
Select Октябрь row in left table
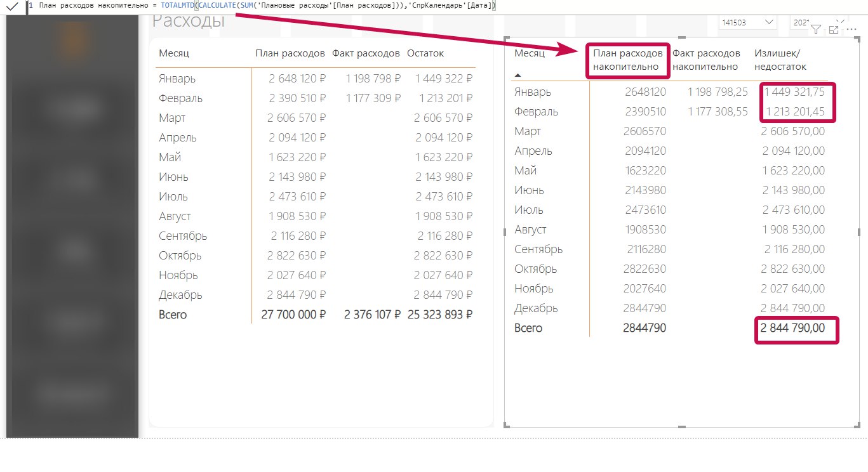point(316,256)
